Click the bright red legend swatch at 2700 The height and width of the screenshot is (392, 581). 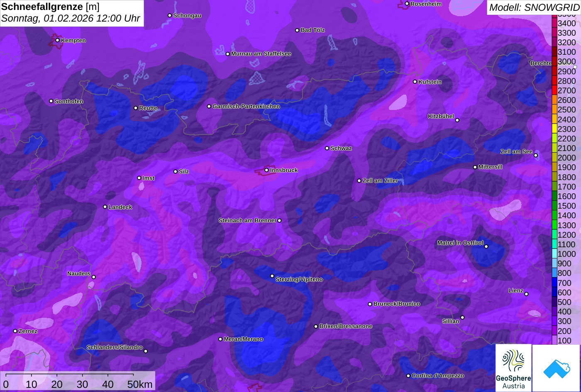(x=554, y=90)
